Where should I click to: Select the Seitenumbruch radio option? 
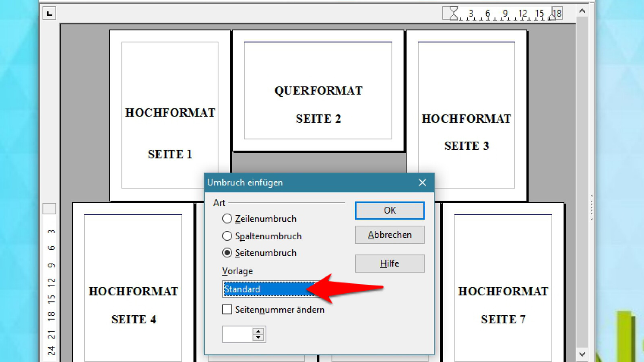[227, 253]
